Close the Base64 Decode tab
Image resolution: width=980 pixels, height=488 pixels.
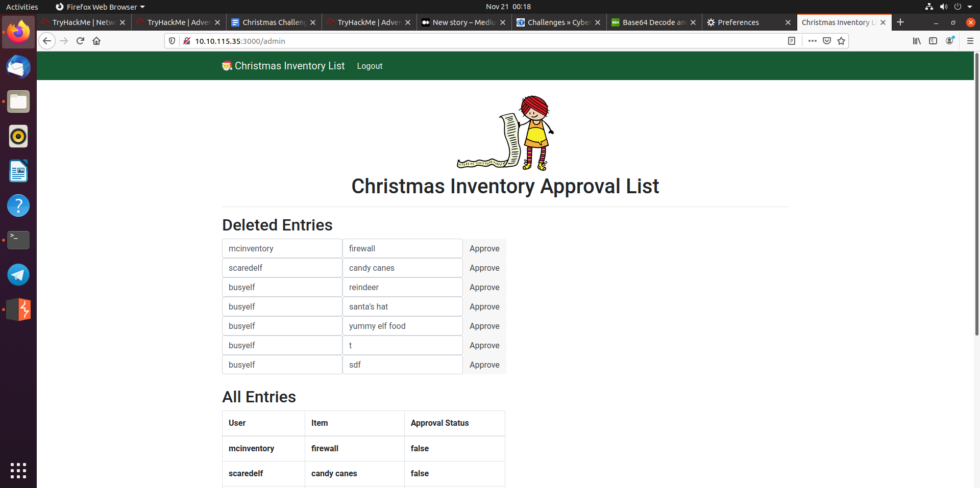(x=693, y=22)
